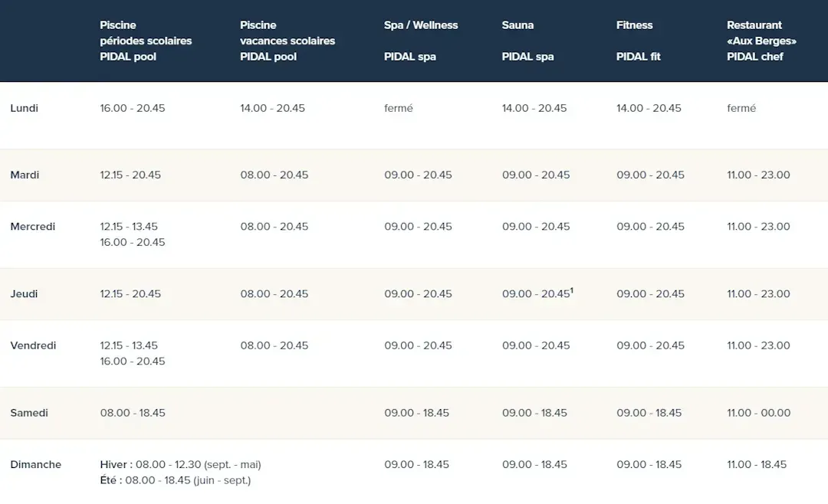Select the Fitness PIDAL fit header
The height and width of the screenshot is (504, 828).
[x=638, y=41]
